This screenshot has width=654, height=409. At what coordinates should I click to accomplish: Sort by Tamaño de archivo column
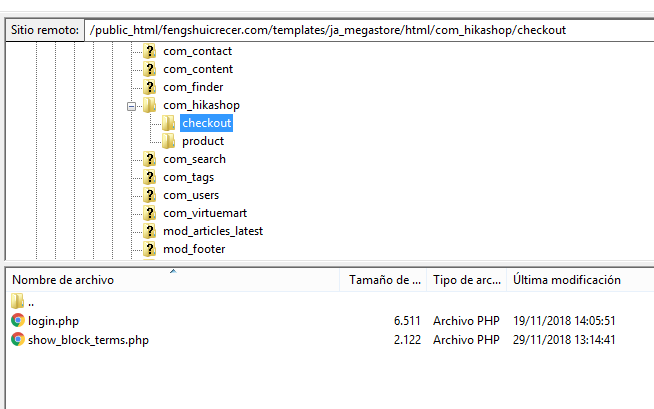(383, 280)
